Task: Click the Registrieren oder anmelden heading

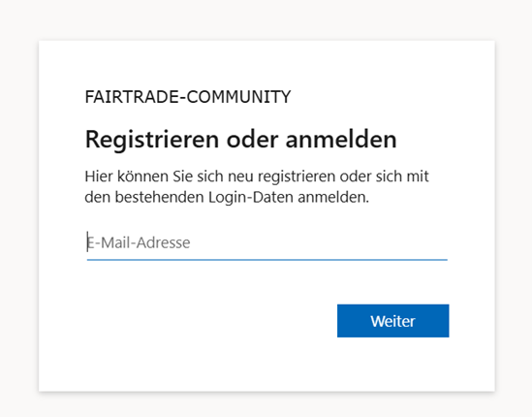Action: pyautogui.click(x=240, y=140)
